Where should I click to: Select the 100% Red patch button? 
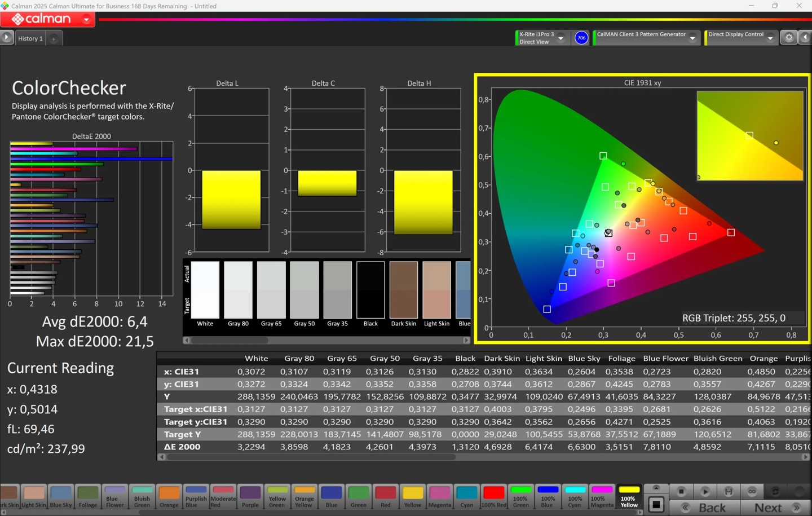[x=494, y=496]
